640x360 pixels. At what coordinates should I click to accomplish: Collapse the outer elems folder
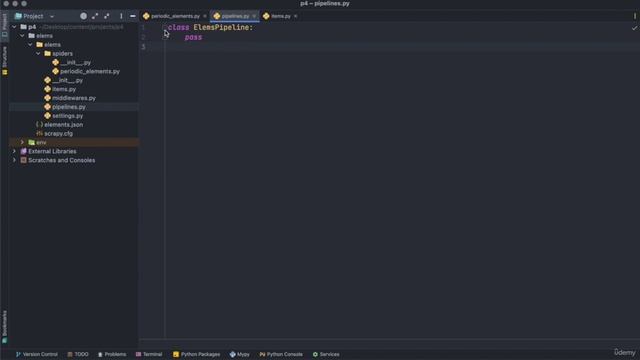[x=22, y=36]
